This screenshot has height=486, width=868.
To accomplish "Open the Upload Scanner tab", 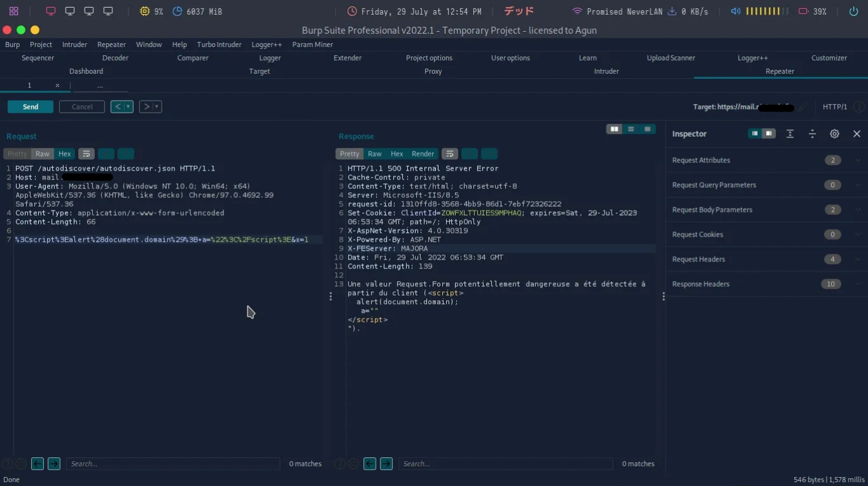I will coord(671,58).
